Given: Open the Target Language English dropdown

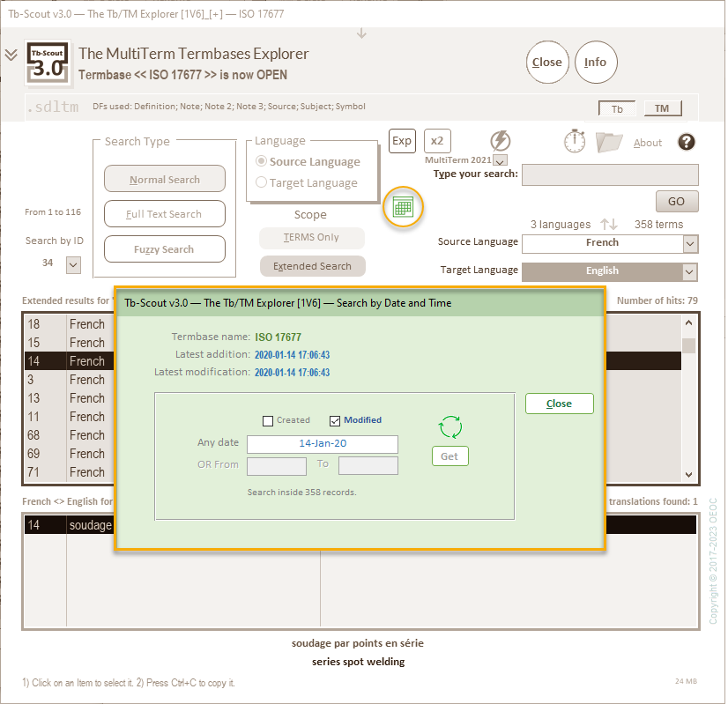Looking at the screenshot, I should pyautogui.click(x=690, y=272).
